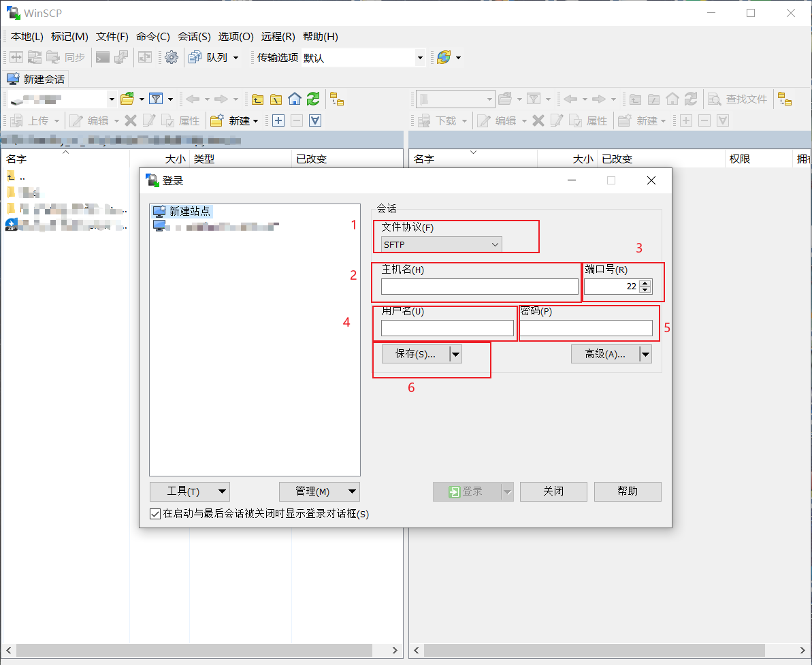Screen dimensions: 812x665
Task: Select the new site (新建站点) entry
Action: click(x=182, y=211)
